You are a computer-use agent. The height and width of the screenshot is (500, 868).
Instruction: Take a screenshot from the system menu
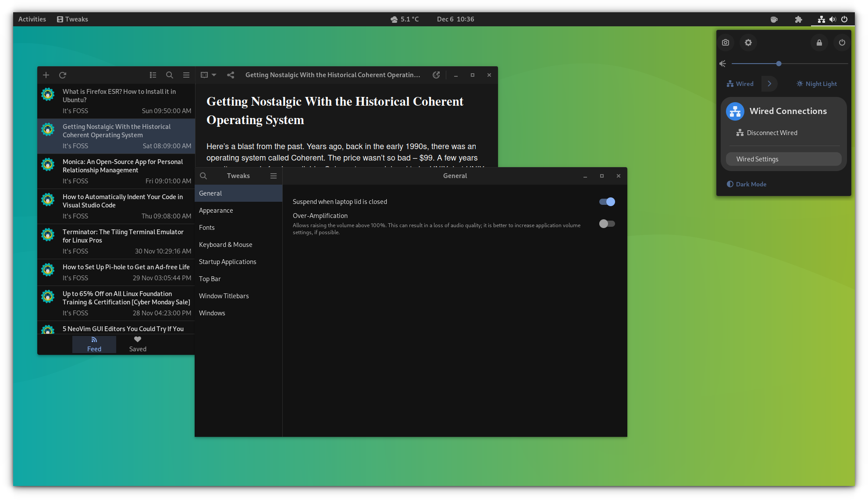(x=725, y=43)
